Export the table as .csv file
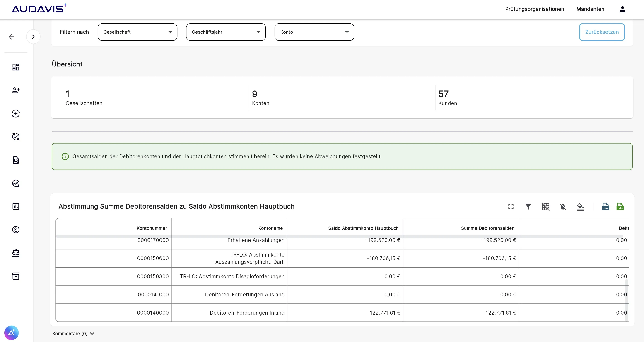Viewport: 644px width, 342px height. (x=605, y=207)
